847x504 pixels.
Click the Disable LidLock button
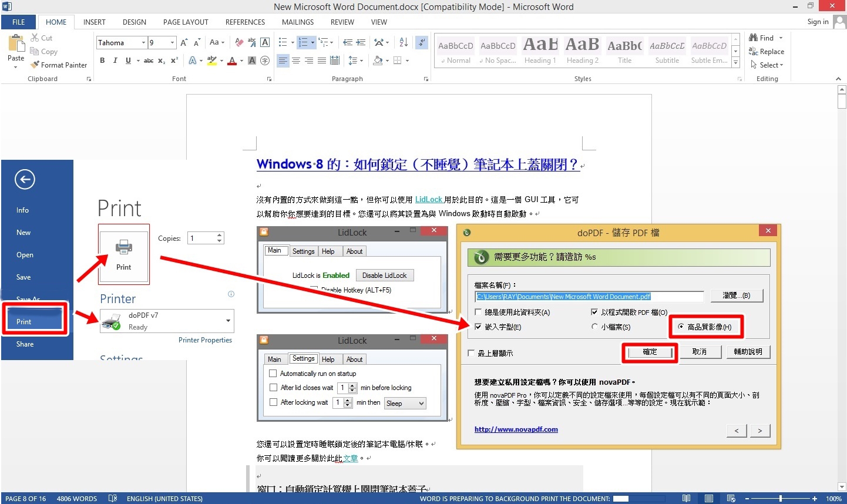coord(384,275)
